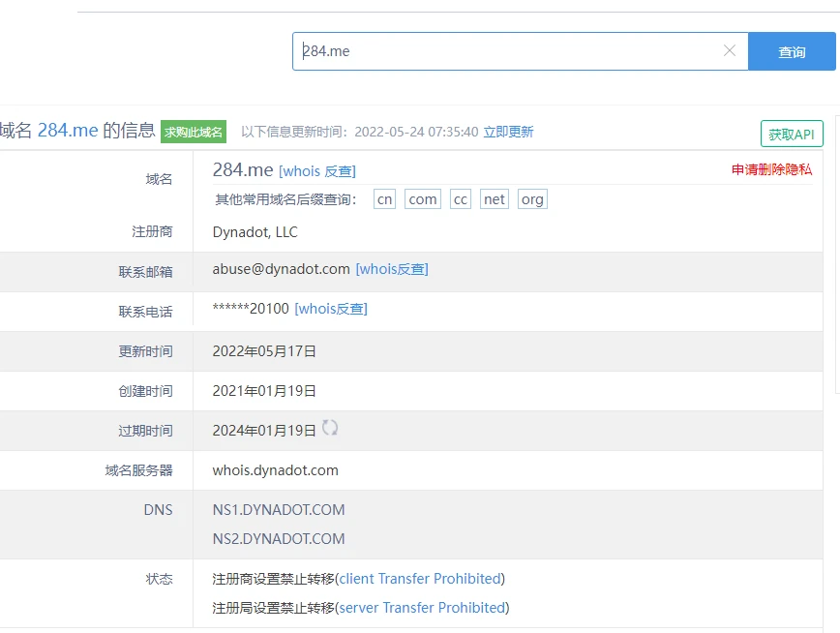840x633 pixels.
Task: Open the client Transfer Prohibited link
Action: click(x=420, y=579)
